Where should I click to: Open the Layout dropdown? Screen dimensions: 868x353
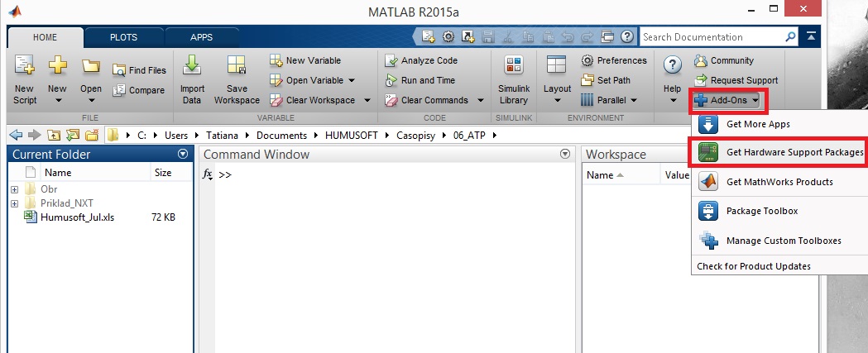[x=557, y=79]
